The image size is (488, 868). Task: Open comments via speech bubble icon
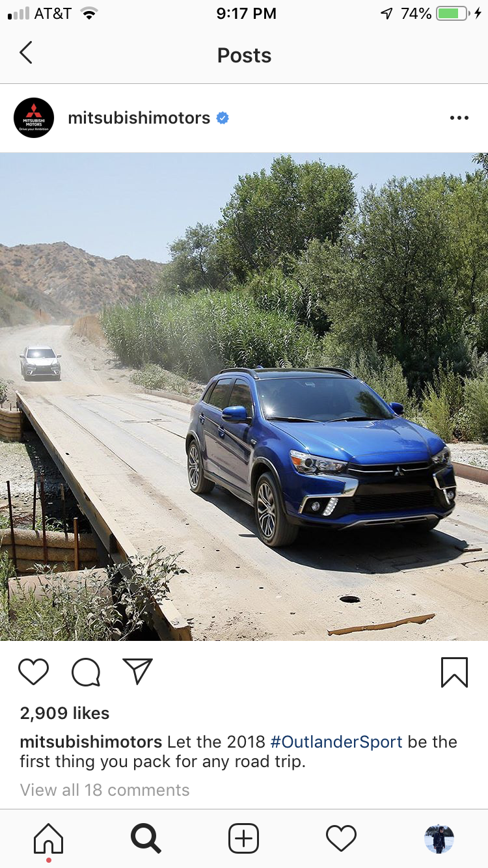(86, 672)
